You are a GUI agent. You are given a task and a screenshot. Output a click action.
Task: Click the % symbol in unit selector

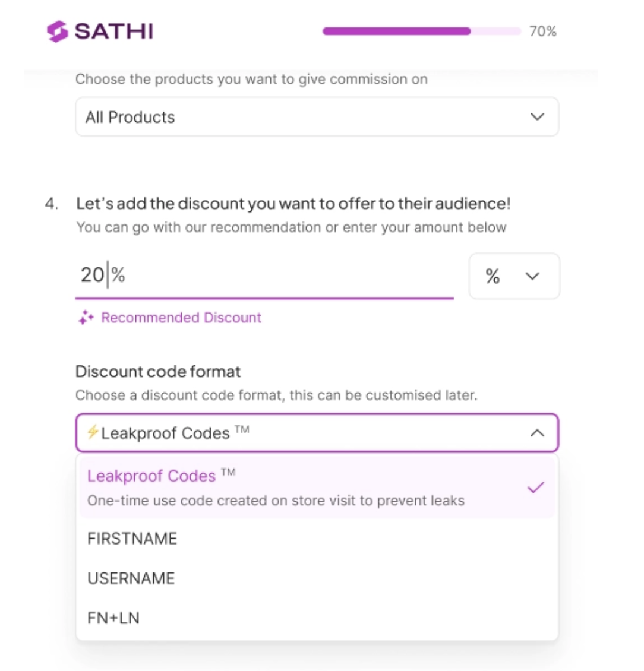(x=493, y=276)
